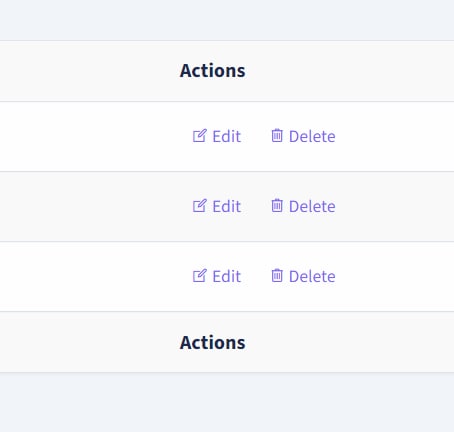Viewport: 454px width, 432px height.
Task: Click the trash can icon in the second row
Action: (277, 205)
